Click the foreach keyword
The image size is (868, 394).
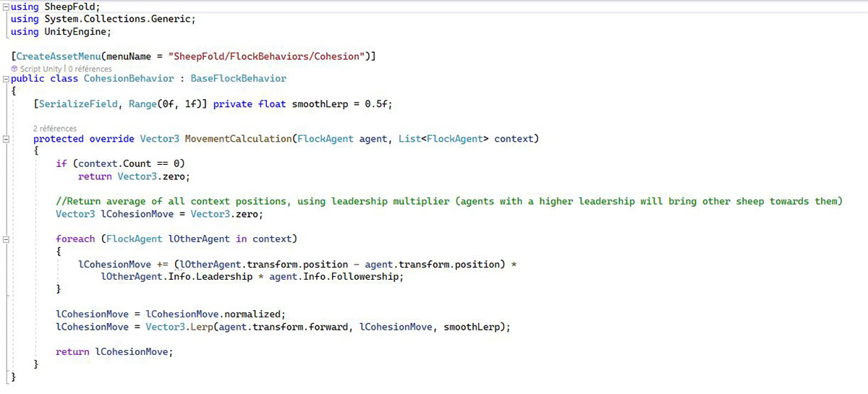(x=75, y=239)
